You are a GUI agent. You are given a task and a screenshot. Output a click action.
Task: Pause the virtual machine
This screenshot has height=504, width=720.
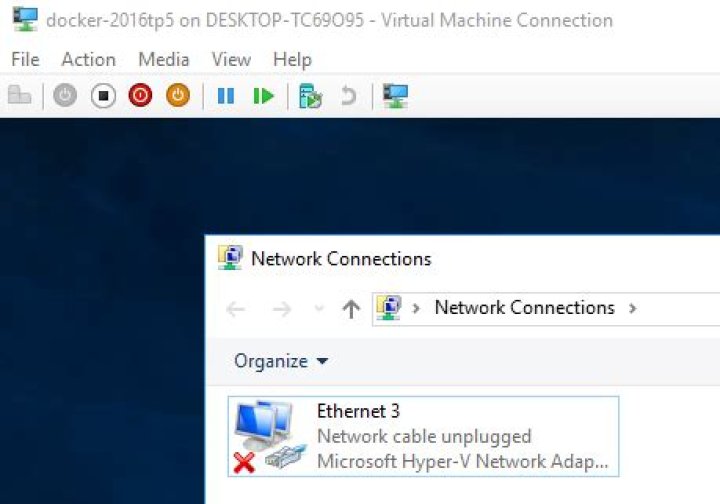tap(225, 96)
